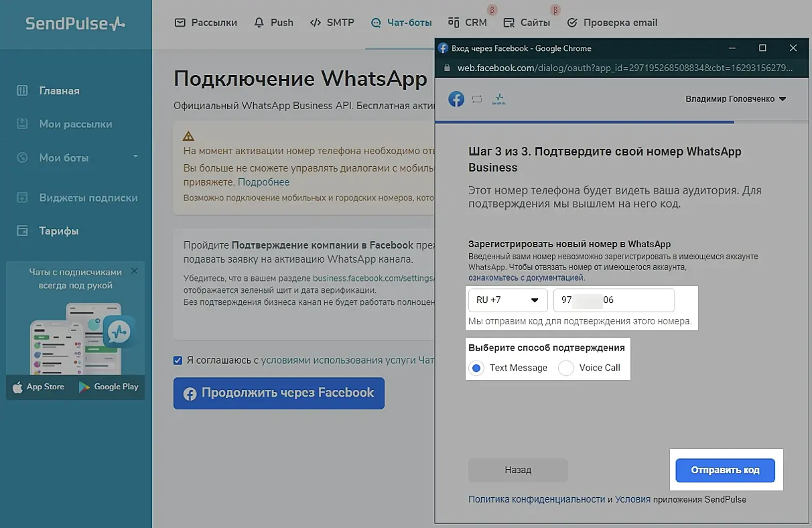Open the Сайты tab

click(527, 22)
